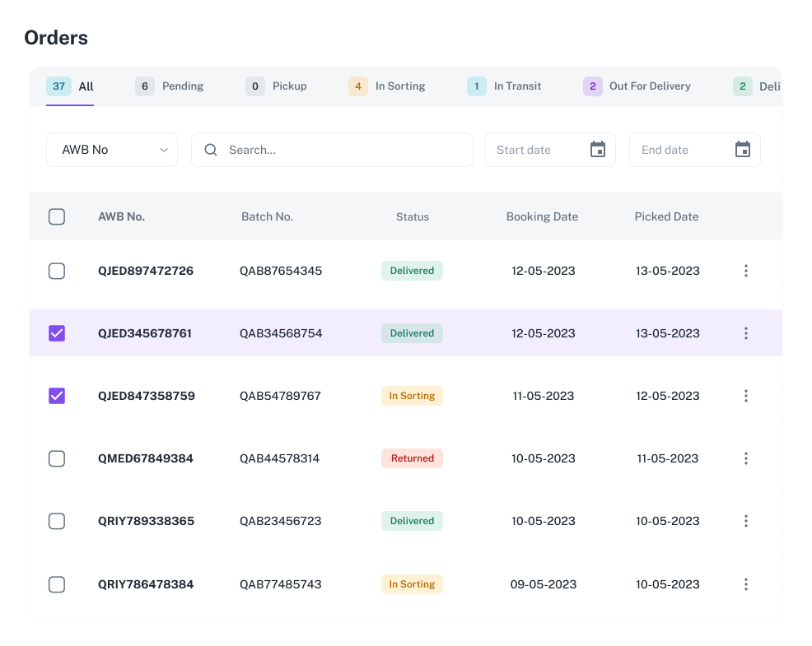This screenshot has width=812, height=646.
Task: Switch to the Pending tab
Action: coord(170,86)
